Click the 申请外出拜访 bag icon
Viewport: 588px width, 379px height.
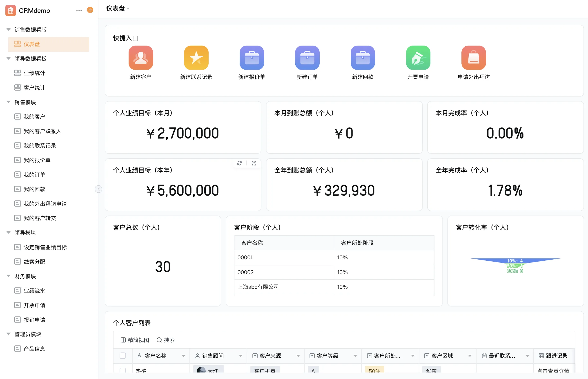point(473,57)
